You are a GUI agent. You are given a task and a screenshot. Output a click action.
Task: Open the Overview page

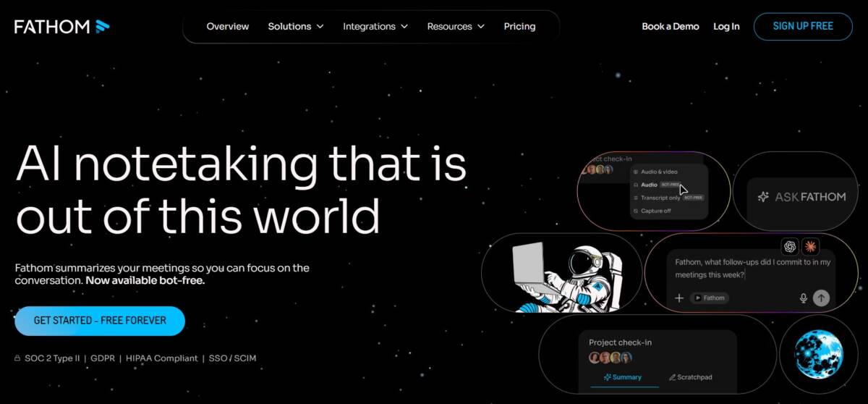pyautogui.click(x=227, y=26)
